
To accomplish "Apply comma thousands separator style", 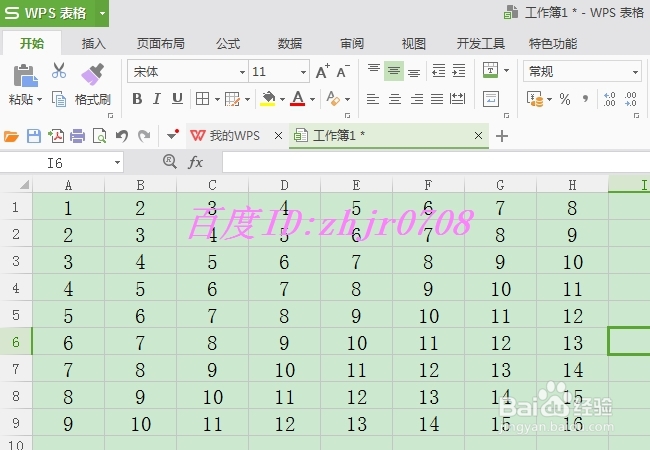I will tap(585, 99).
